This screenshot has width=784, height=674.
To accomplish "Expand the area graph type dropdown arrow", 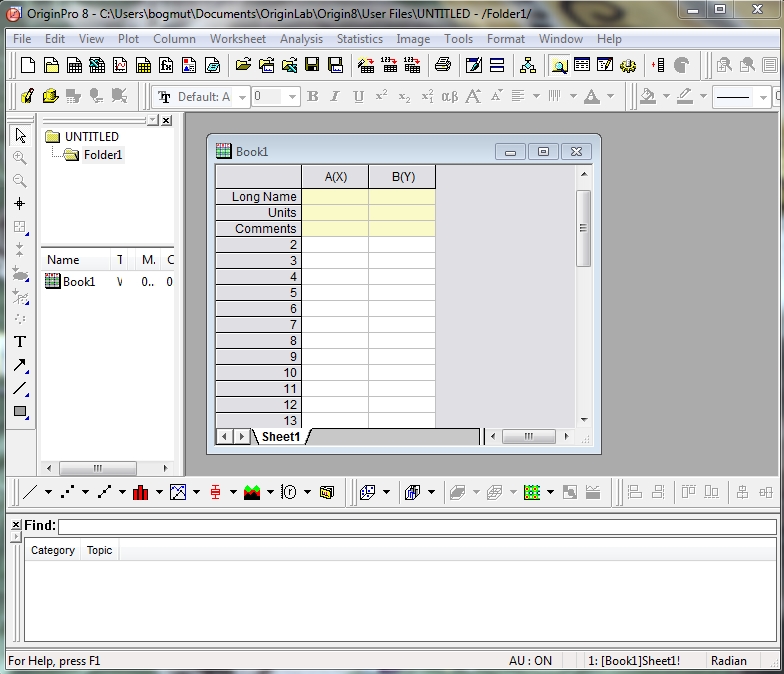I will point(270,492).
